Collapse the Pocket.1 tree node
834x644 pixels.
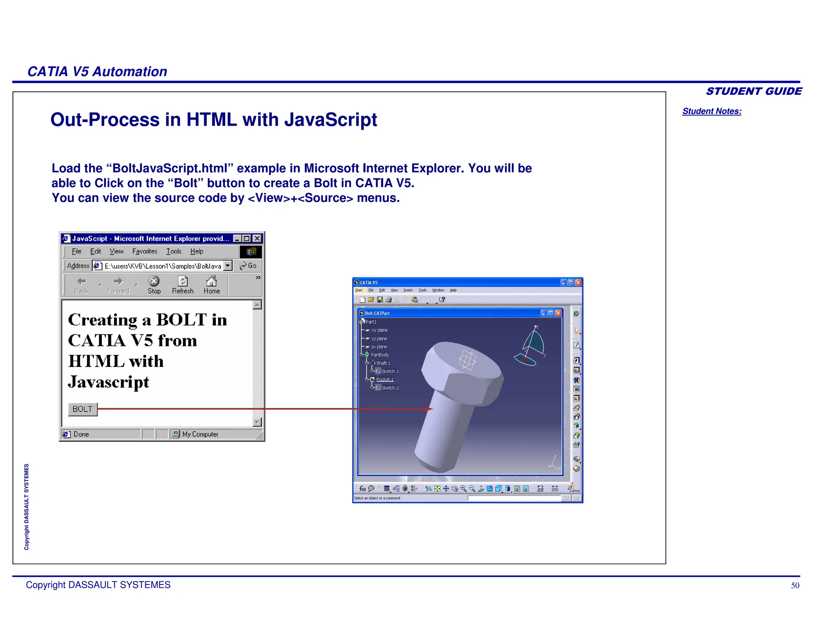point(367,379)
